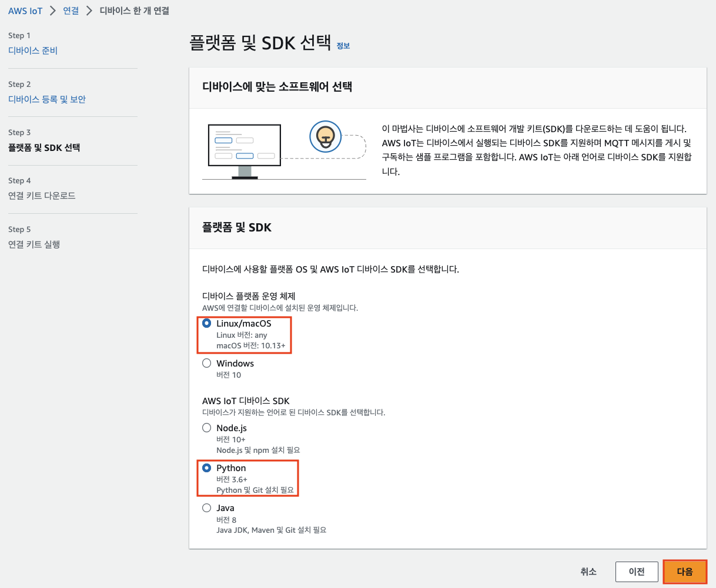Choose the Python SDK radio option

point(206,468)
